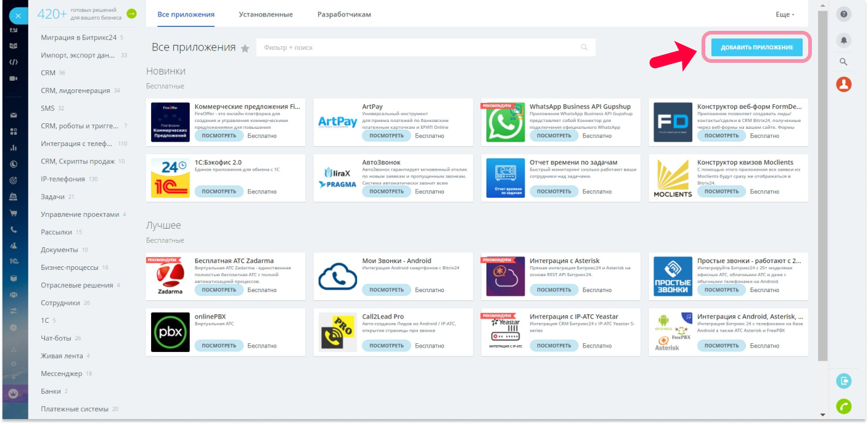
Task: Switch to the Установленные tab
Action: click(266, 14)
